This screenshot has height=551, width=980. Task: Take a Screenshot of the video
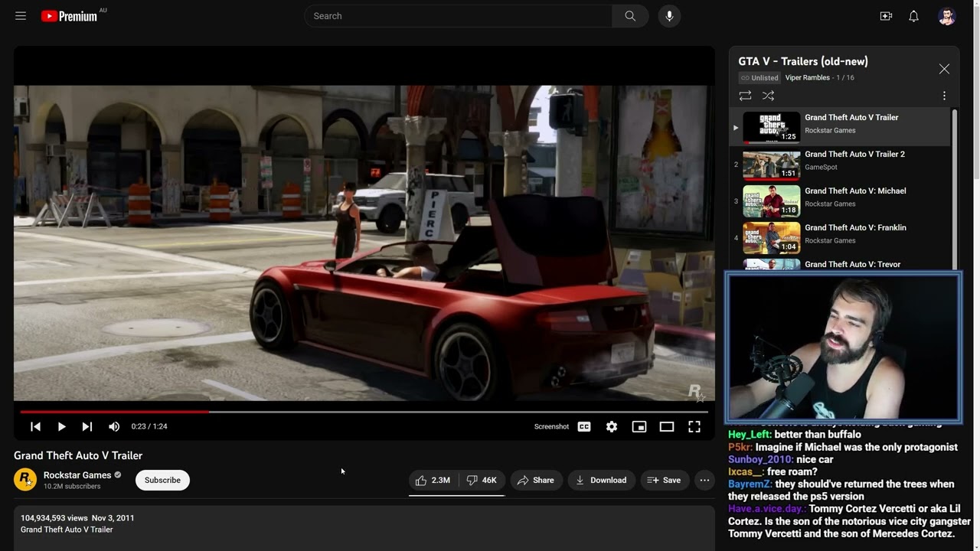pyautogui.click(x=551, y=426)
